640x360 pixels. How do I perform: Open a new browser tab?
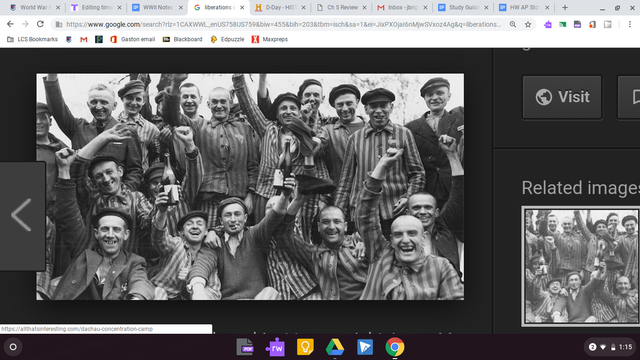(565, 7)
